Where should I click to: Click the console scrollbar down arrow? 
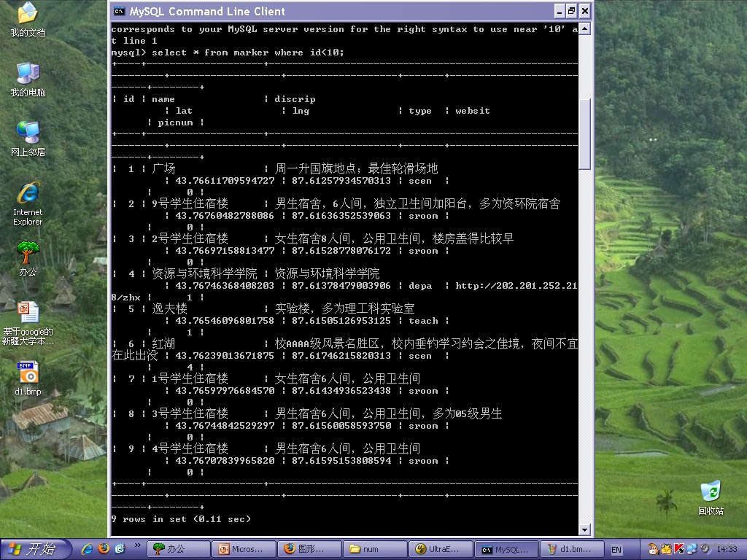(584, 530)
